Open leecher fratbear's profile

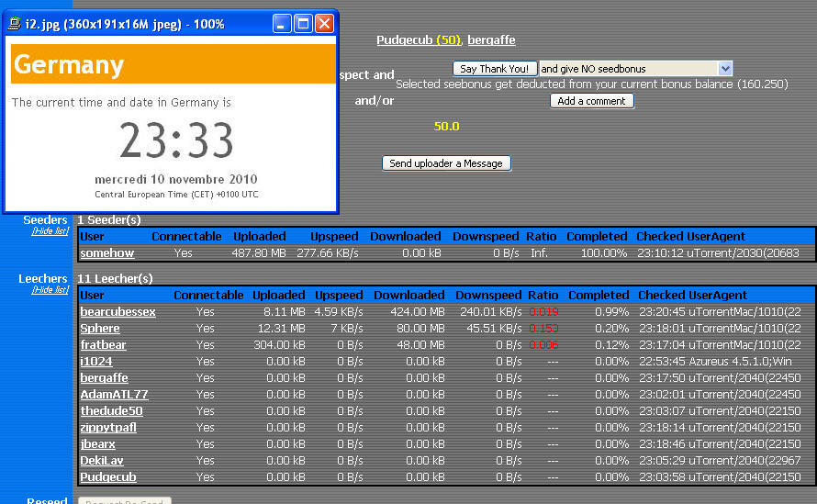105,345
